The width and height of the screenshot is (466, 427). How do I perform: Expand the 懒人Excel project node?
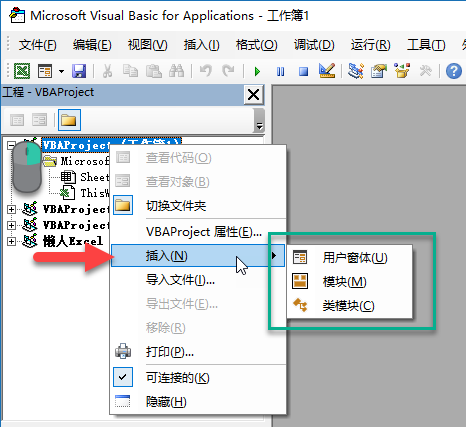(11, 241)
